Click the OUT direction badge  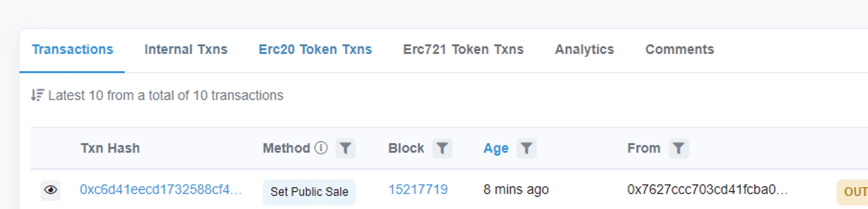click(x=854, y=192)
